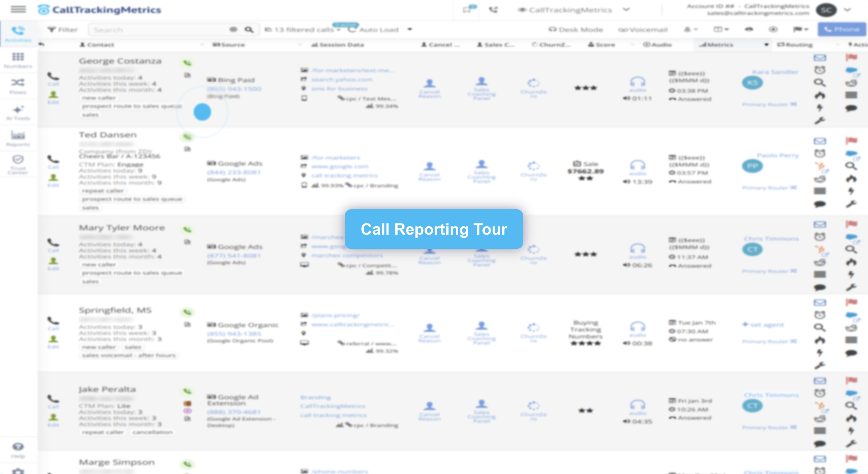Click the Filter button
The image size is (868, 474).
63,30
